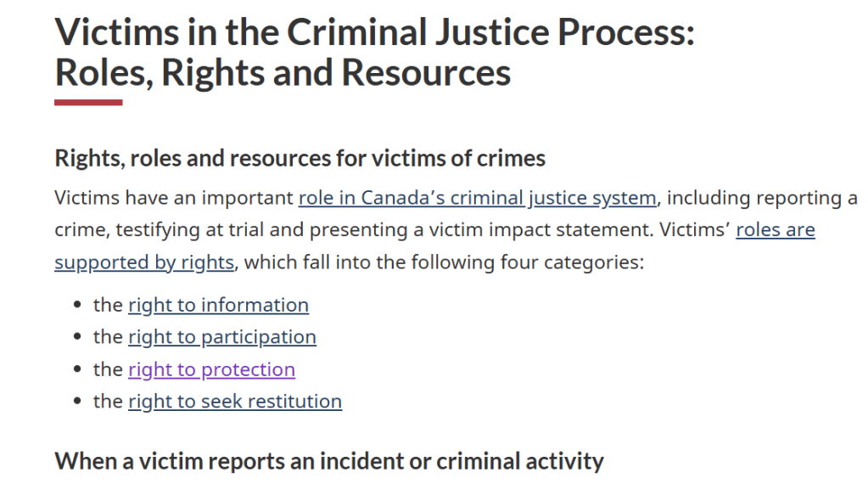The width and height of the screenshot is (868, 484).
Task: Open the "role in Canada's criminal justice system" link
Action: pyautogui.click(x=477, y=199)
